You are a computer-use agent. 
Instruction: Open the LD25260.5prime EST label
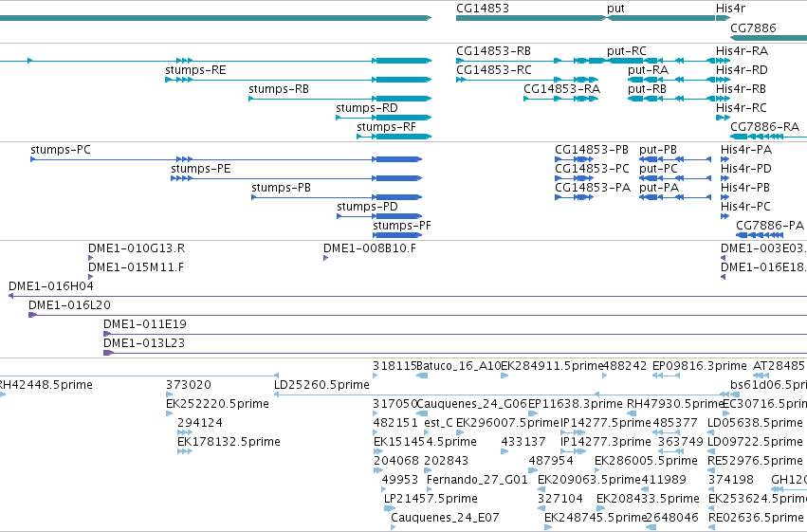tap(321, 385)
